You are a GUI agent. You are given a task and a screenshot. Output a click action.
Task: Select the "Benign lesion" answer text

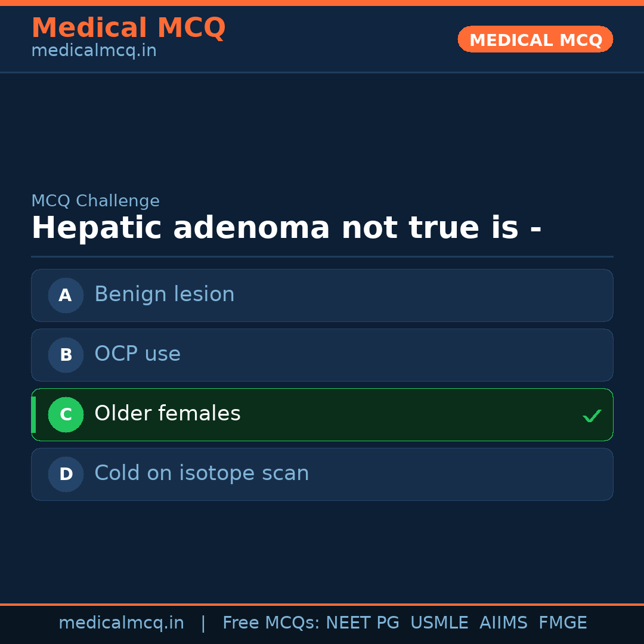164,295
